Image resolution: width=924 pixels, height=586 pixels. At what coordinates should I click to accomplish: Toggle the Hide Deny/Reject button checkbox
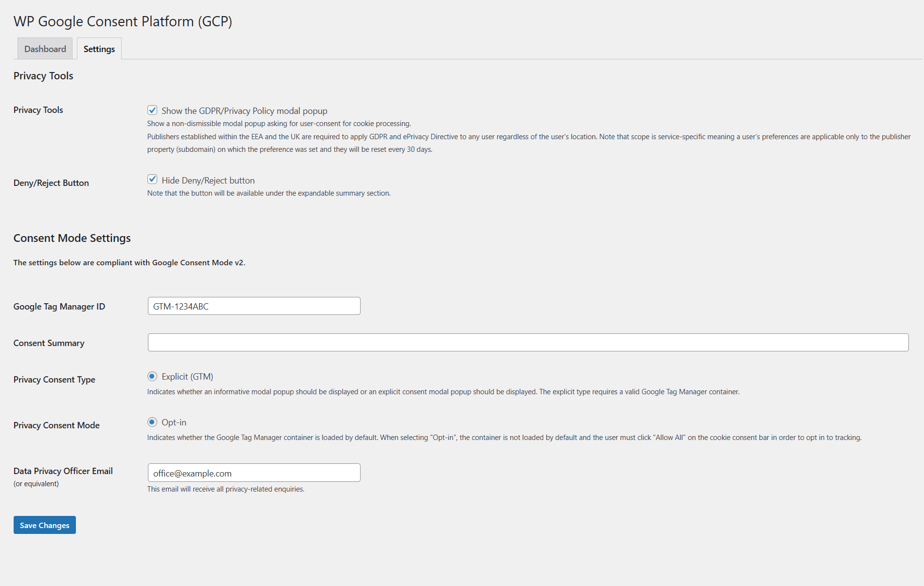152,180
